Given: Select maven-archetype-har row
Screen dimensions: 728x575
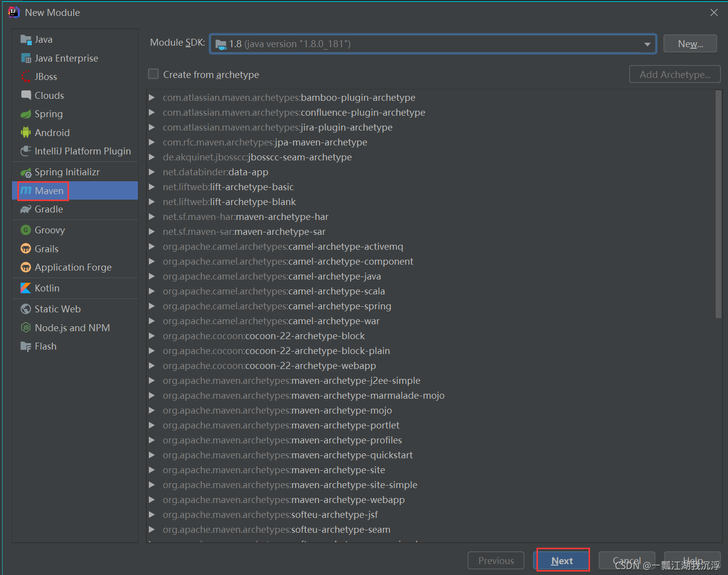Looking at the screenshot, I should (431, 216).
